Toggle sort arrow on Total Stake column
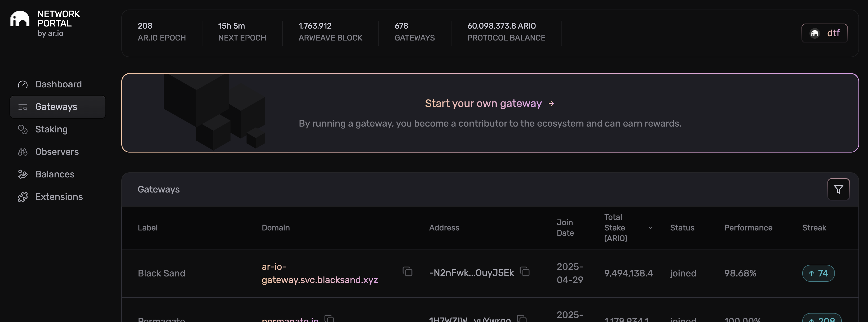The width and height of the screenshot is (868, 322). [x=650, y=228]
